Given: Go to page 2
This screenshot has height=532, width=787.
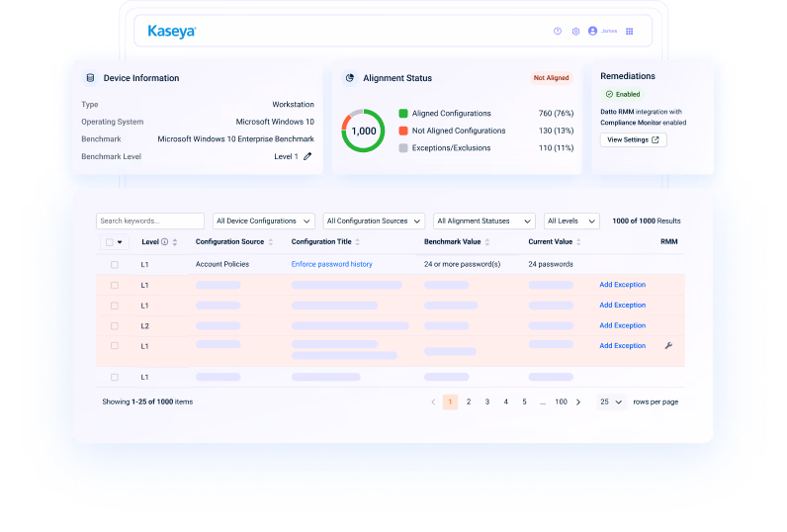Looking at the screenshot, I should point(469,402).
